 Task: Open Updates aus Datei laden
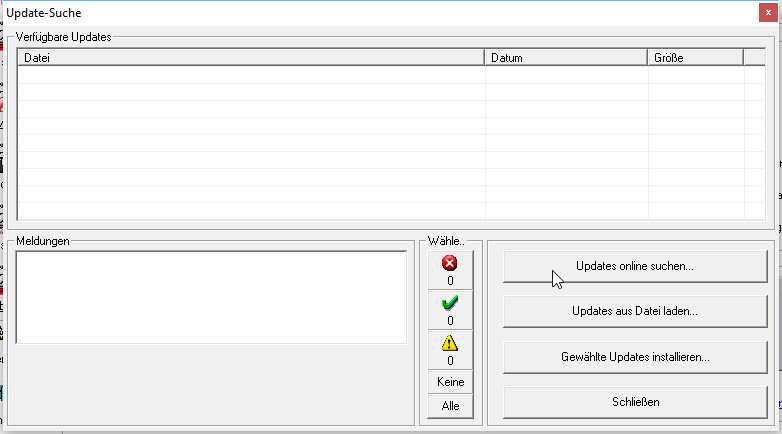[x=634, y=311]
